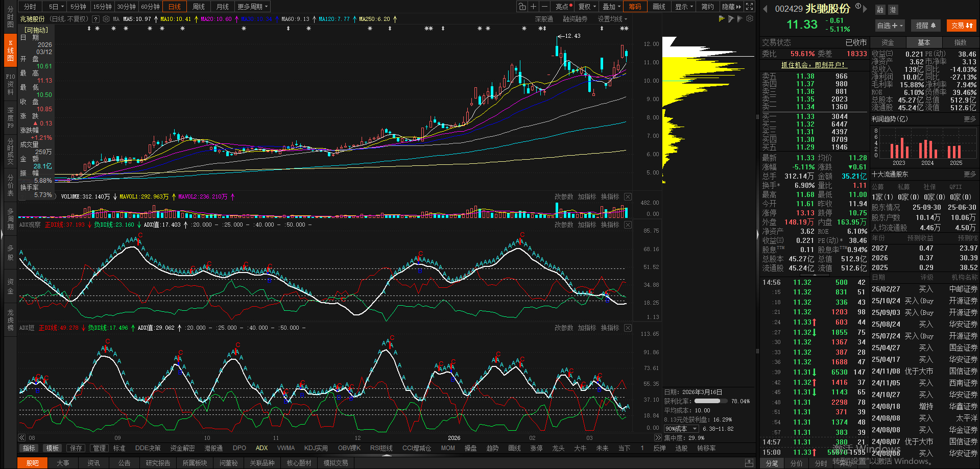980x469 pixels.
Task: Zoom out chart with minus icon
Action: tap(544, 7)
